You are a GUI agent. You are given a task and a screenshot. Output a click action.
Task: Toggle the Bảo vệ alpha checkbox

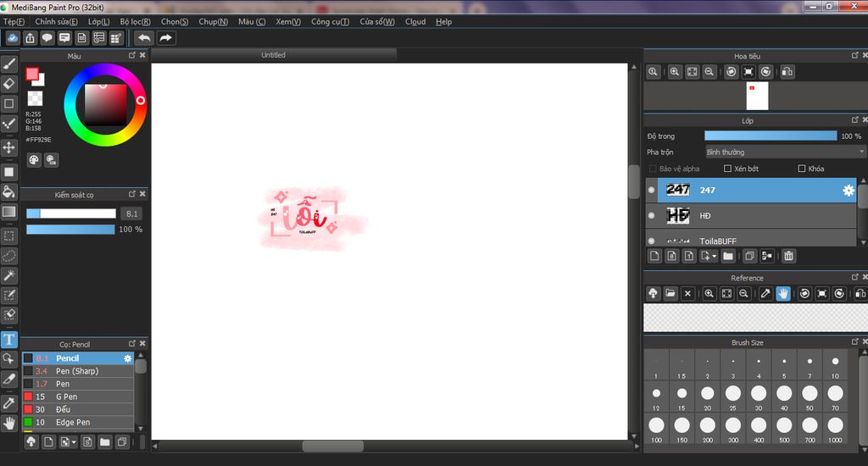[653, 169]
